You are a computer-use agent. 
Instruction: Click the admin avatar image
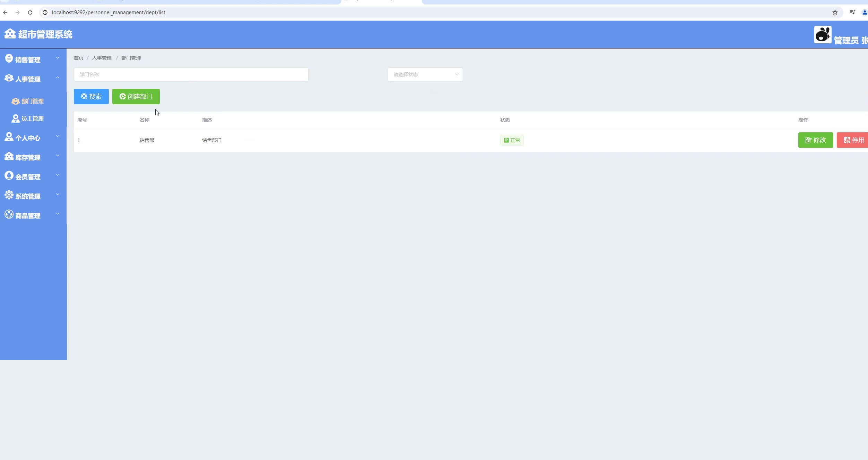point(823,35)
